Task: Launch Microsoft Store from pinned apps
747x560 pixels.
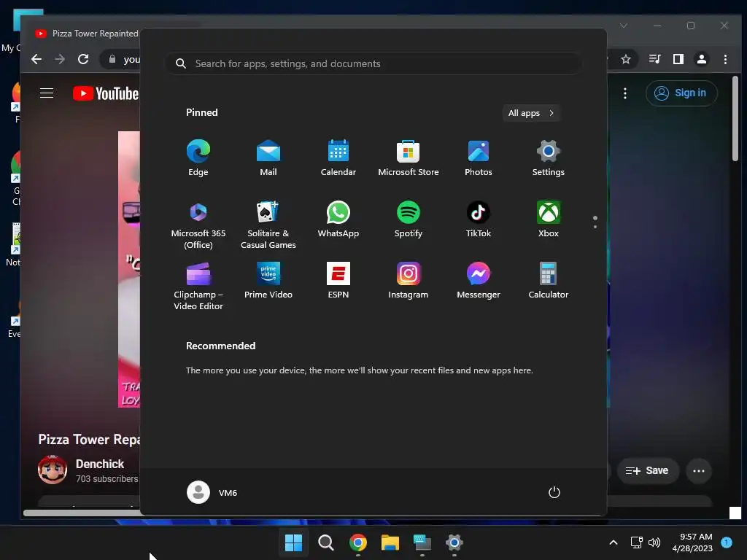Action: (409, 158)
